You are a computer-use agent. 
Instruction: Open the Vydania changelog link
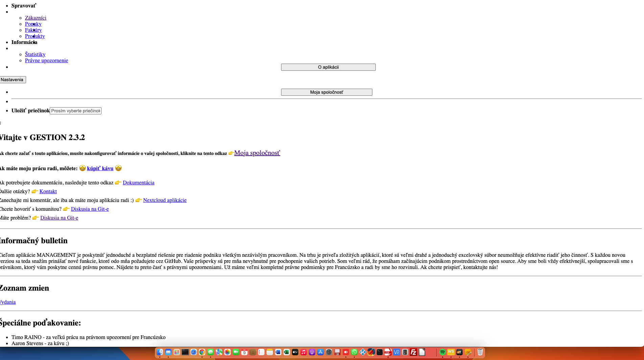[7, 302]
